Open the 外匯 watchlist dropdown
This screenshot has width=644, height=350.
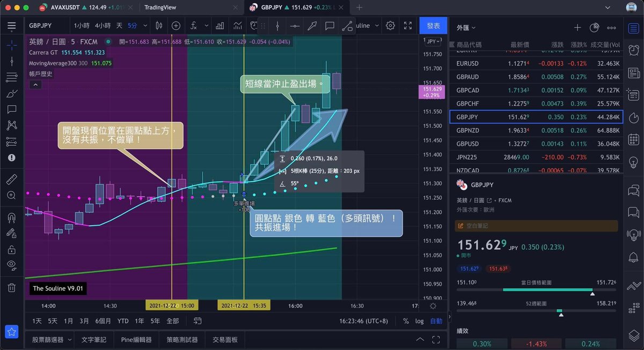(466, 27)
